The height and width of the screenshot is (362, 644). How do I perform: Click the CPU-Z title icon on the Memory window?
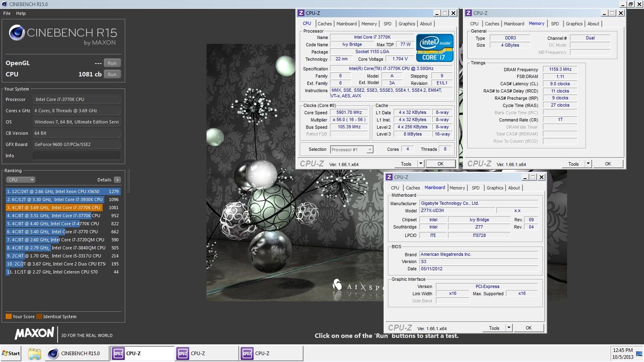(469, 13)
